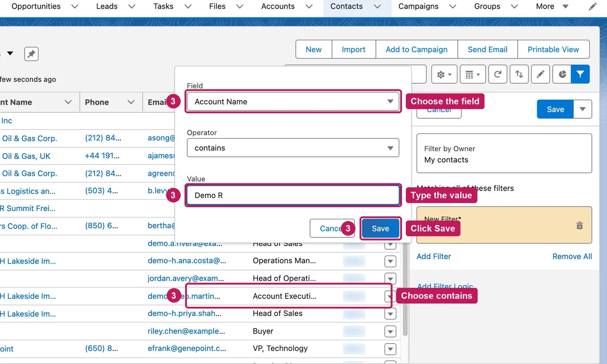
Task: Select the Files tab
Action: (217, 6)
